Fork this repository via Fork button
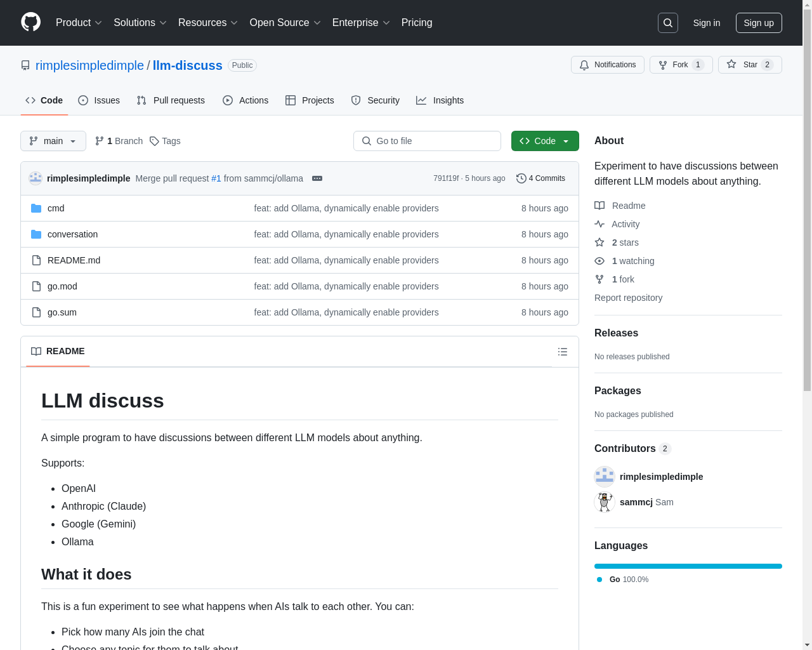The image size is (812, 650). [x=681, y=65]
